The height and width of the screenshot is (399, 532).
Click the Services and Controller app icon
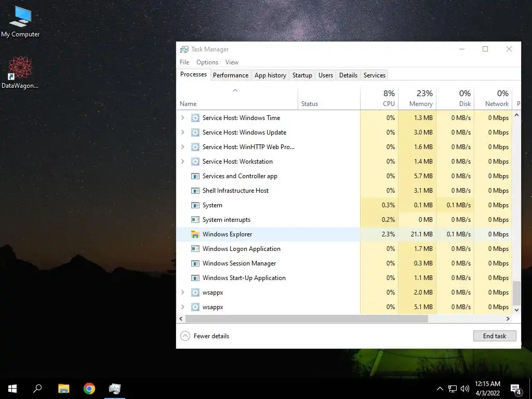[195, 176]
